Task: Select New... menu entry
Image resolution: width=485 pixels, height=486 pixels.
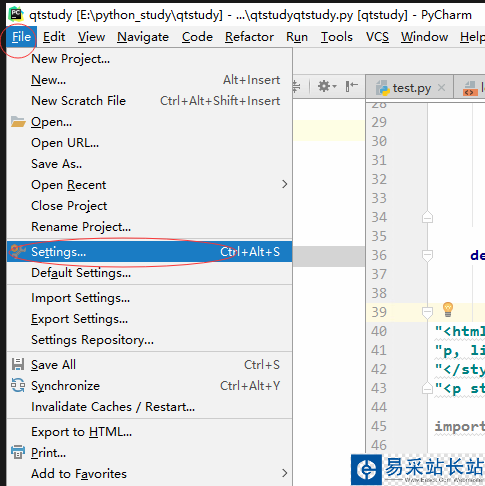Action: [x=149, y=80]
